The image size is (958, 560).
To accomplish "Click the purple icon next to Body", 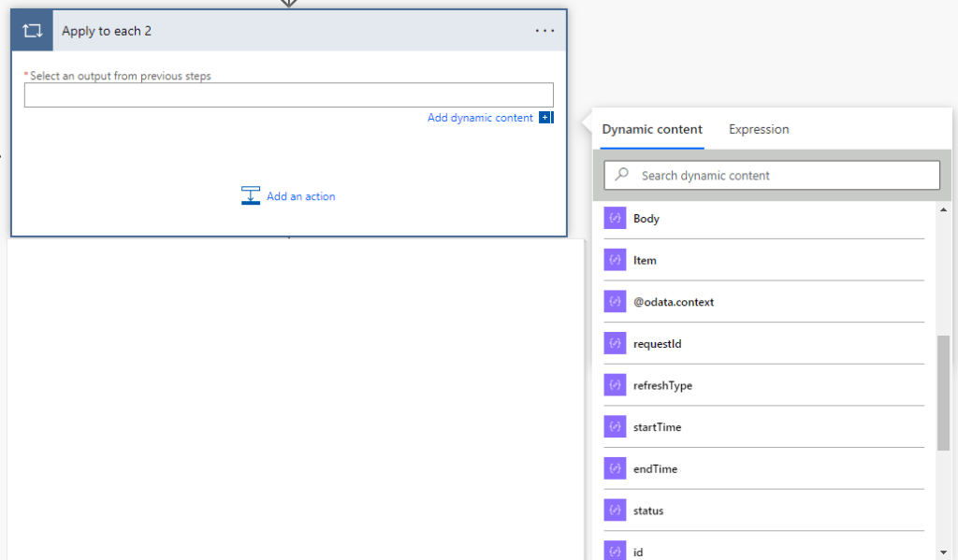I will (615, 219).
